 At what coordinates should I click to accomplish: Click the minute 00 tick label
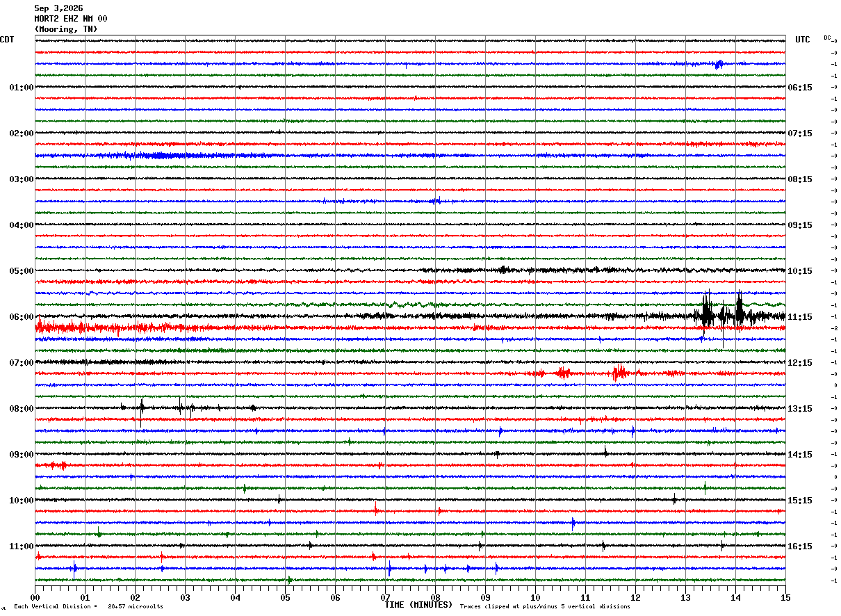pos(35,597)
